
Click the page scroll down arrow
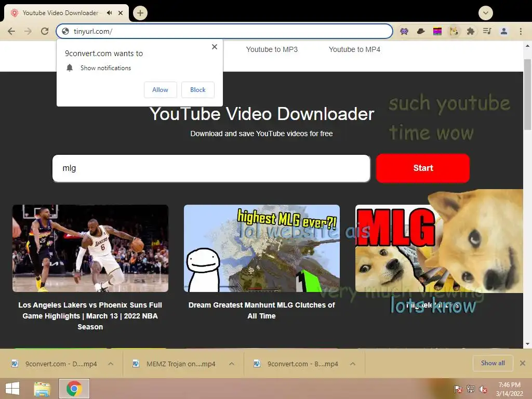[x=528, y=344]
